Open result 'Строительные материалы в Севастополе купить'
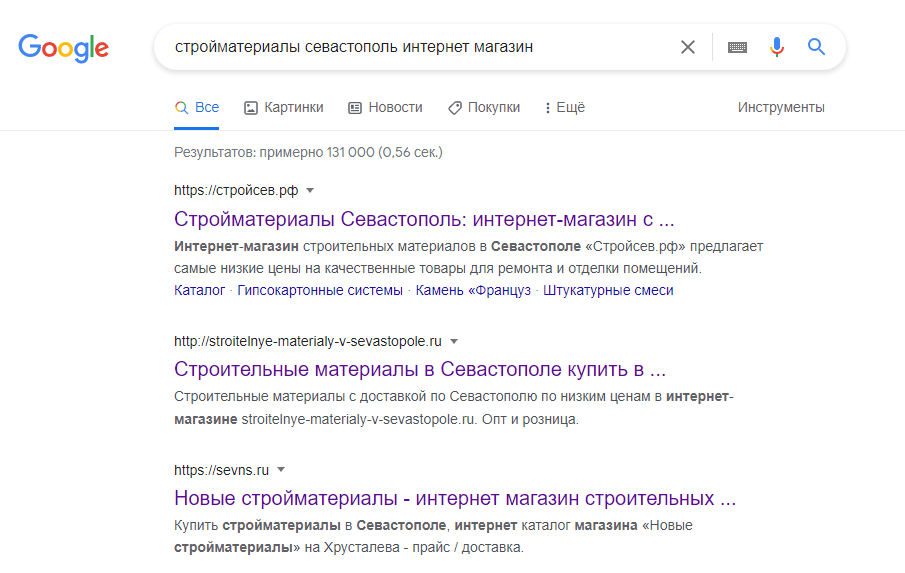The height and width of the screenshot is (573, 905). tap(420, 368)
